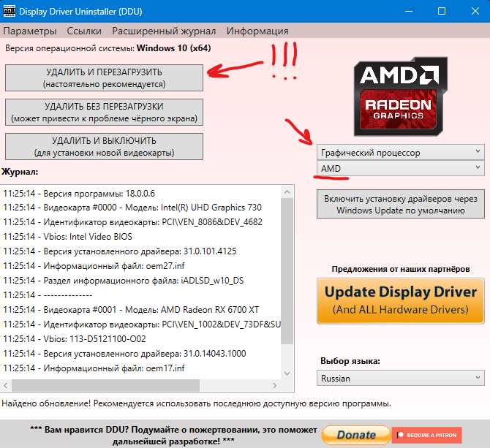Select log line driver version 31.0.101.4125
The height and width of the screenshot is (448, 490).
click(120, 251)
